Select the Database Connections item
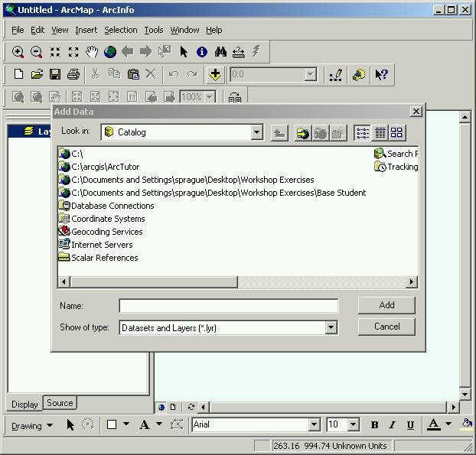 pos(106,206)
